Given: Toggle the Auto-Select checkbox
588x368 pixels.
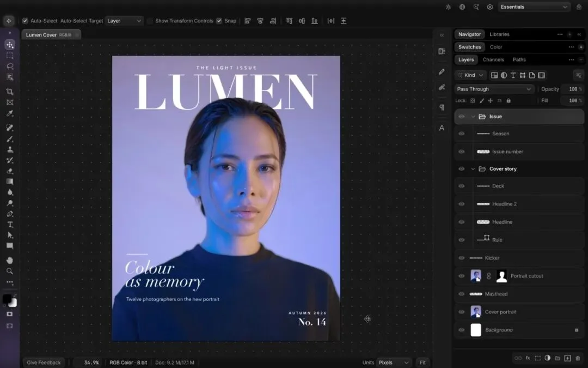Looking at the screenshot, I should point(25,21).
